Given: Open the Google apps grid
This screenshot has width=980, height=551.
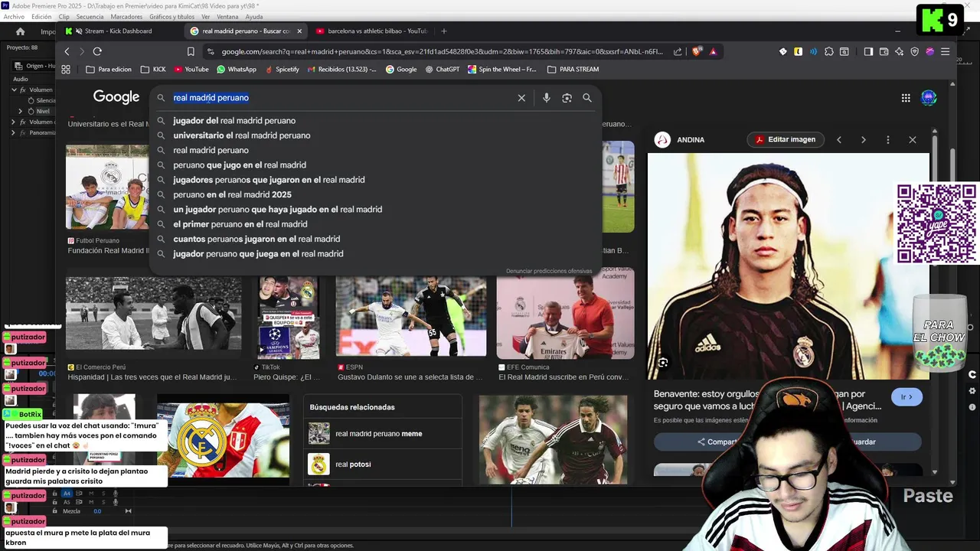Looking at the screenshot, I should (x=906, y=98).
